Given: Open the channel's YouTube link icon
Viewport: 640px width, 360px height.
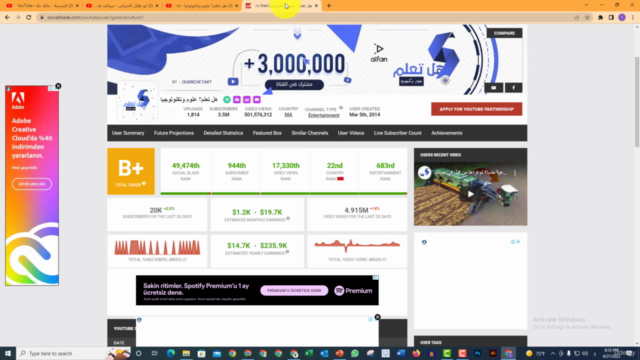Looking at the screenshot, I should click(493, 88).
